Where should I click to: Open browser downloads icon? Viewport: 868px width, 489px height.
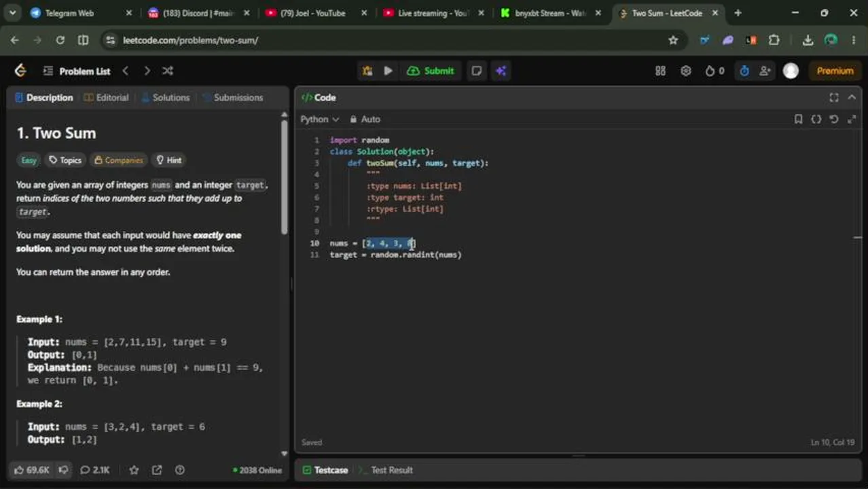pos(808,41)
